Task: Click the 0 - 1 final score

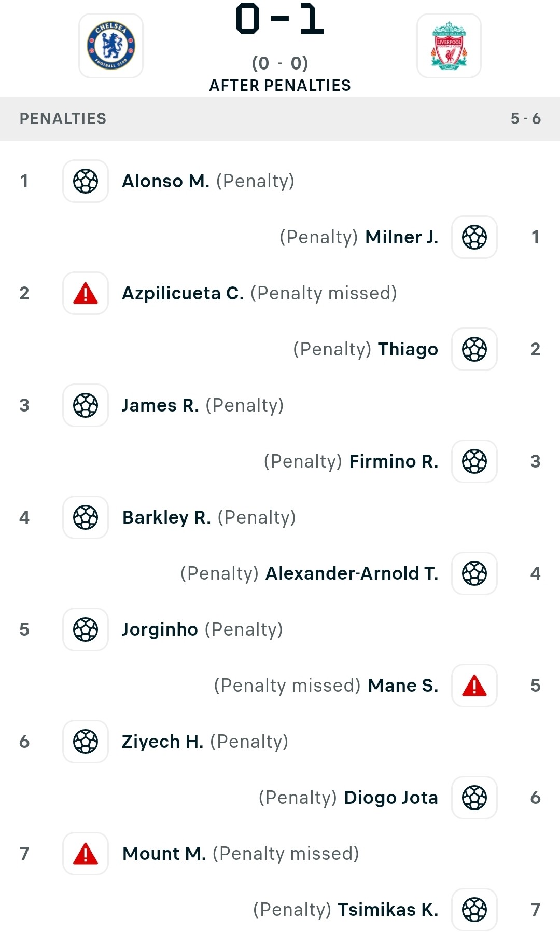Action: [x=280, y=20]
